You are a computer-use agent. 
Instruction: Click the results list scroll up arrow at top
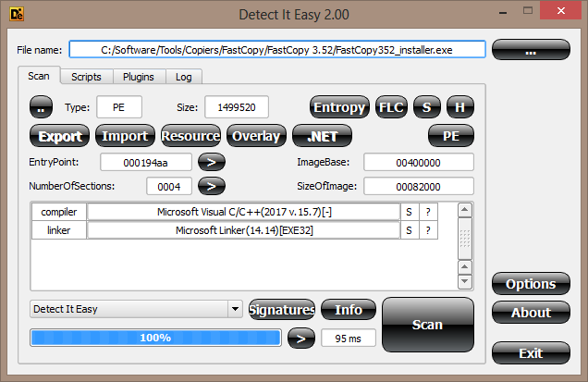click(465, 210)
